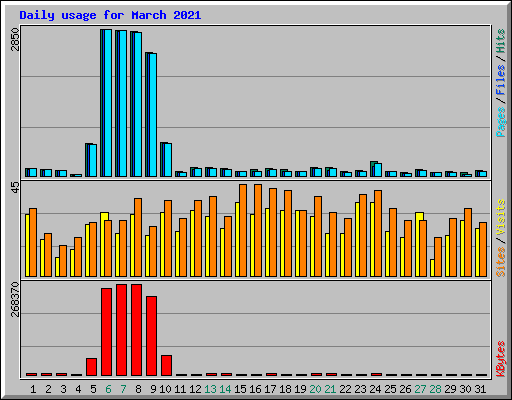Viewport: 512px width, 400px height.
Task: Click x-axis day label 12
Action: [x=195, y=389]
